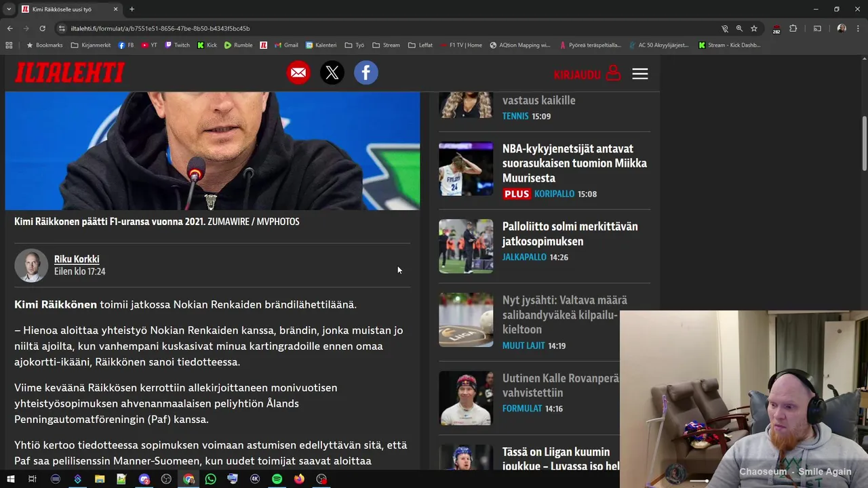Open the Rumble bookmark
Viewport: 868px width, 488px height.
click(239, 45)
